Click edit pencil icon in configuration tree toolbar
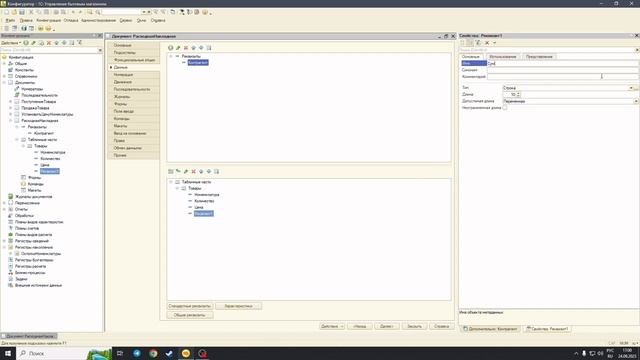 pos(33,42)
